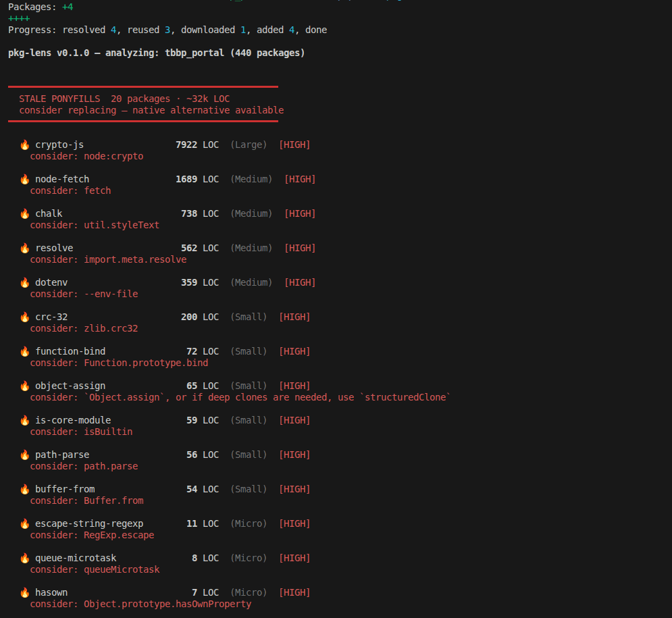
Task: Click the (Large) size label
Action: [x=249, y=145]
